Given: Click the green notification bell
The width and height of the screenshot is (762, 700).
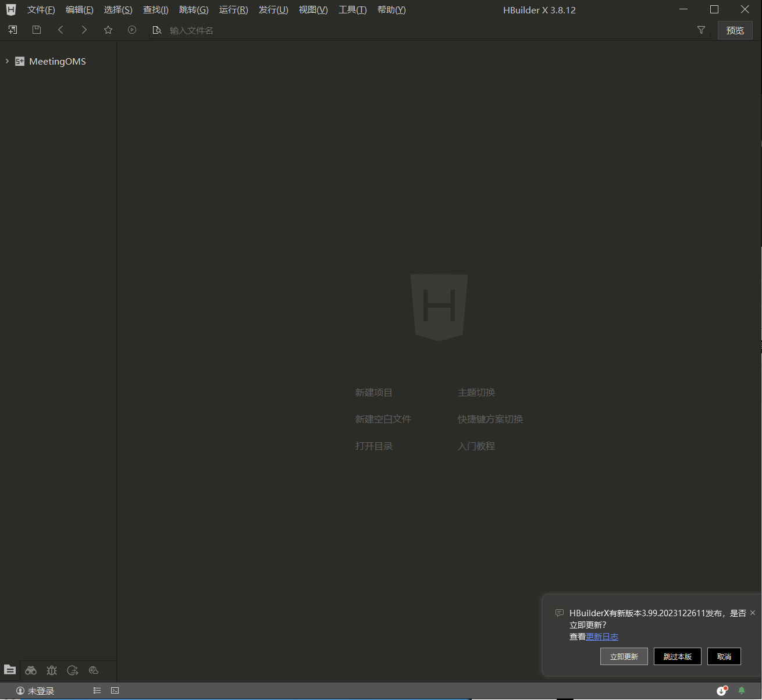Looking at the screenshot, I should point(742,691).
